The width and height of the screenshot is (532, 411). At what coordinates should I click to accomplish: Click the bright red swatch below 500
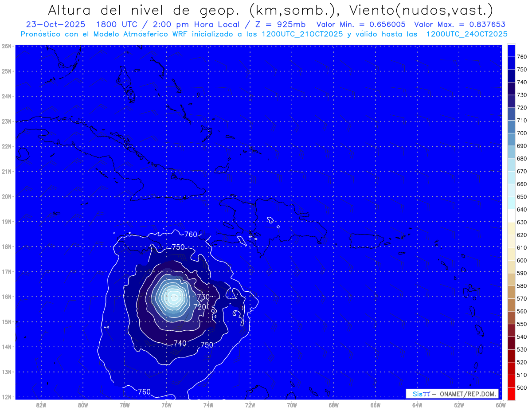pyautogui.click(x=511, y=394)
